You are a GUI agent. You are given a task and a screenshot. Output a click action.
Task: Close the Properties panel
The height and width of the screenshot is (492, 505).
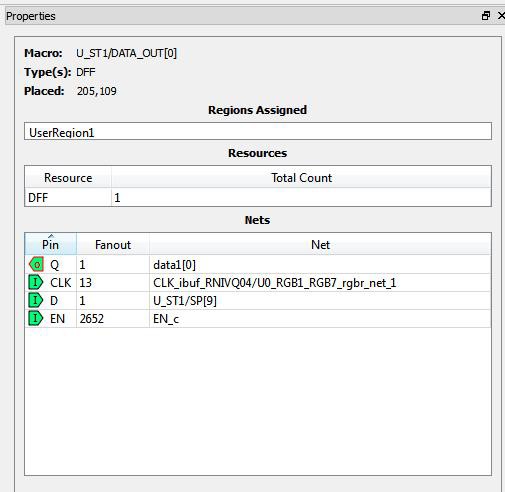coord(501,16)
